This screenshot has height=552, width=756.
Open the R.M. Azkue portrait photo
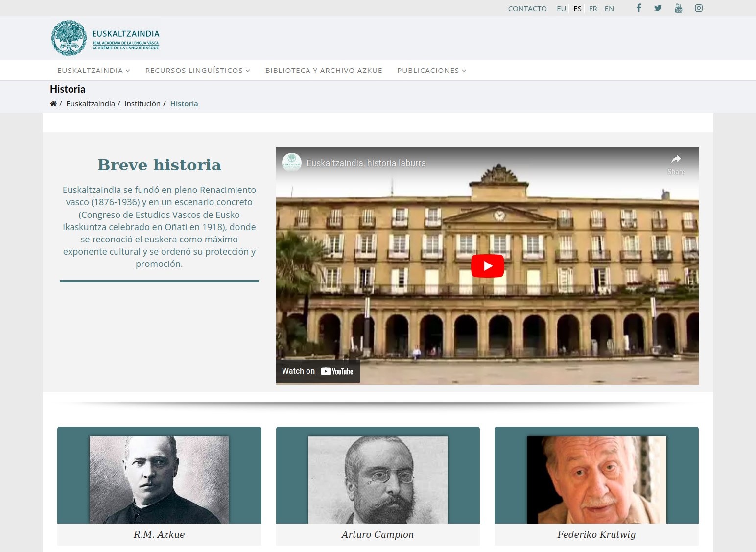(159, 480)
